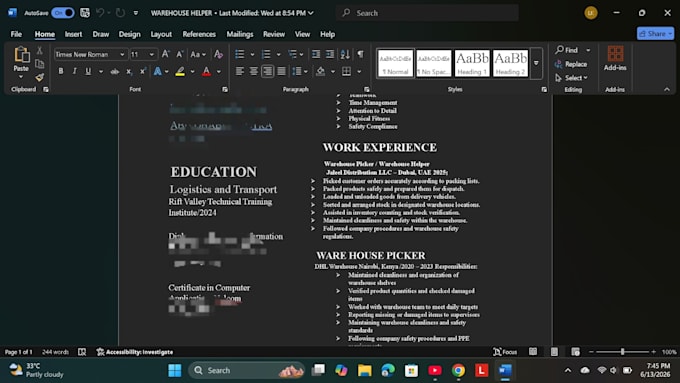Apply superscript formatting
The image size is (680, 383).
tap(143, 72)
